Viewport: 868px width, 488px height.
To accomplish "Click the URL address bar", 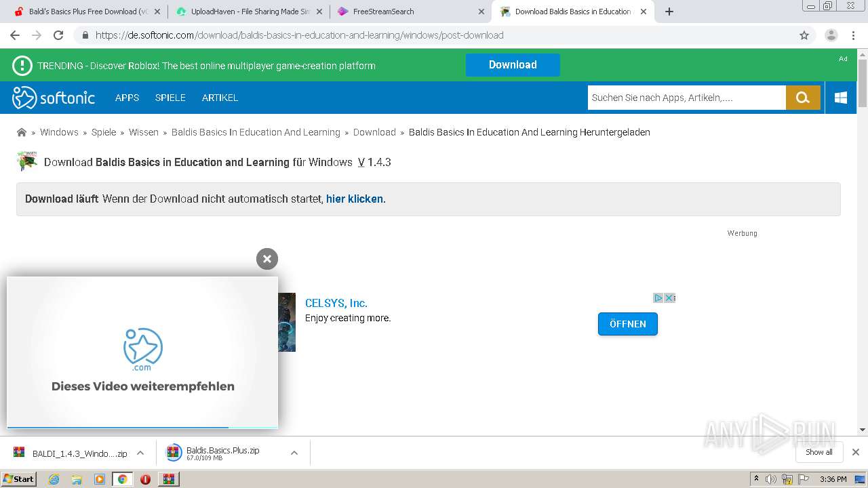I will pos(434,35).
